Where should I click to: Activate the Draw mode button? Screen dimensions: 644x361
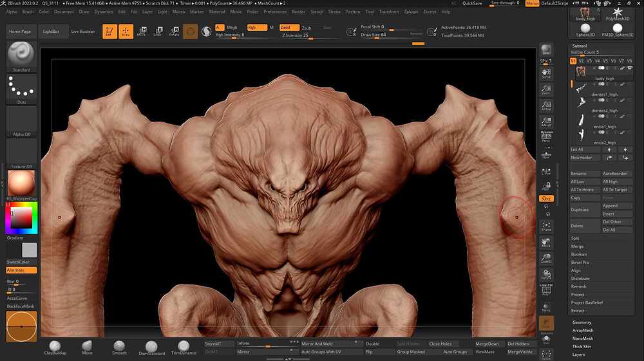point(126,31)
